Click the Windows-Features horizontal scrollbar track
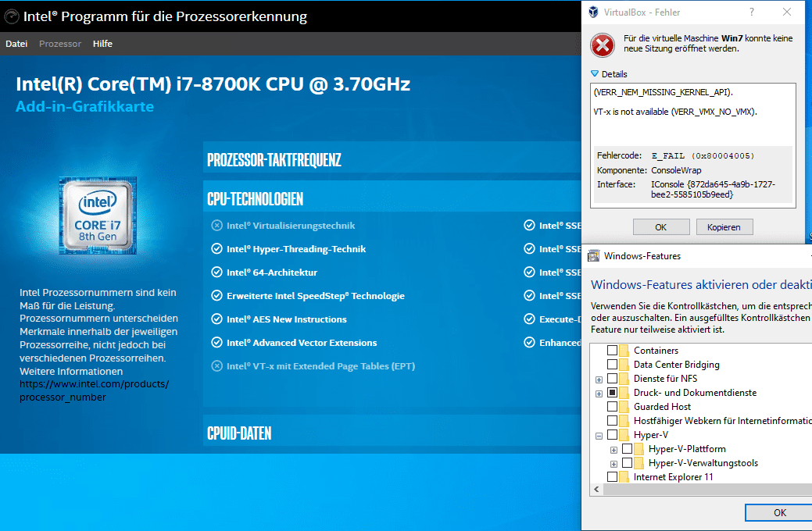 [x=707, y=489]
